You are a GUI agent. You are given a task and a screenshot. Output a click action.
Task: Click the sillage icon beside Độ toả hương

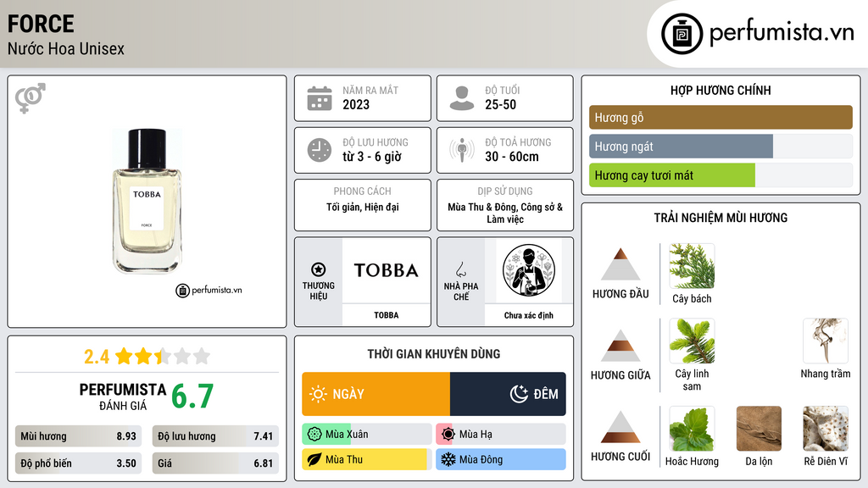pos(462,150)
